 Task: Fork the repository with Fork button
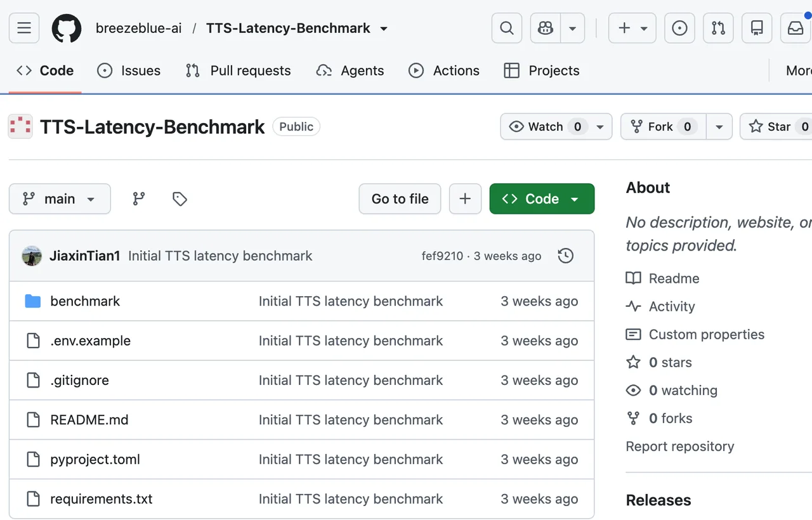point(664,127)
